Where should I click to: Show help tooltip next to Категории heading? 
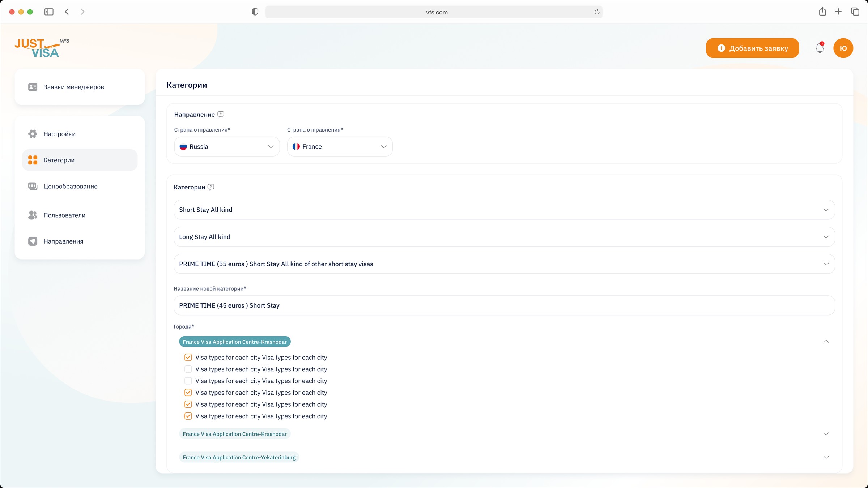[x=211, y=187]
